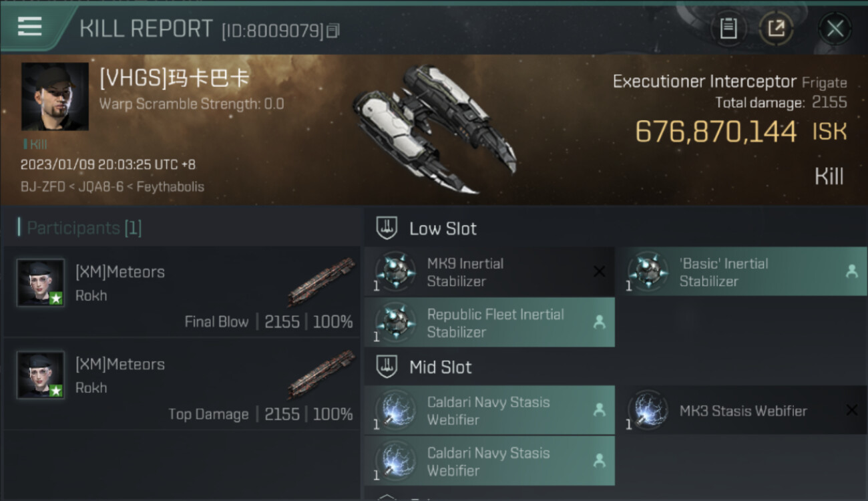This screenshot has height=501, width=868.
Task: Share the kill report externally
Action: pyautogui.click(x=776, y=29)
